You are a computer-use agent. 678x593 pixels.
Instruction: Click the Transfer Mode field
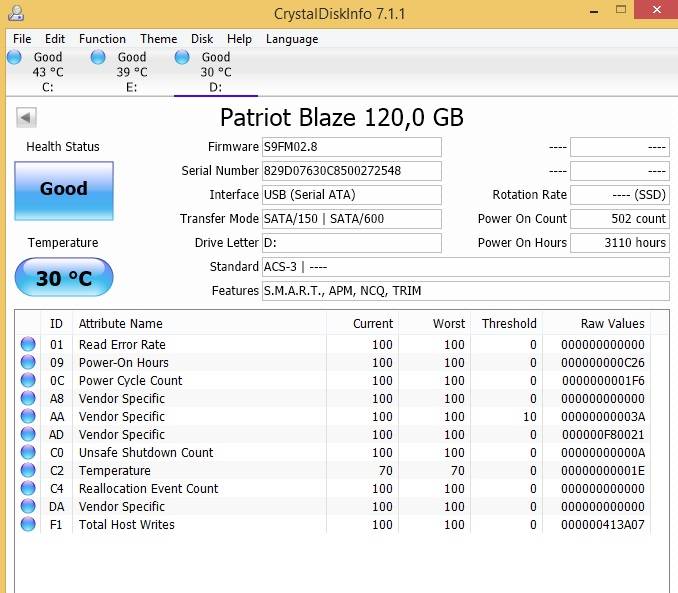[352, 219]
